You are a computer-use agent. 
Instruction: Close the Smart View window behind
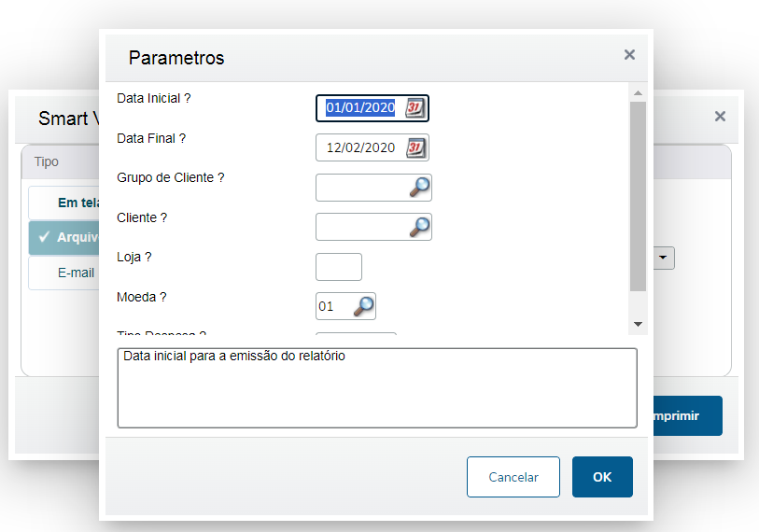720,117
